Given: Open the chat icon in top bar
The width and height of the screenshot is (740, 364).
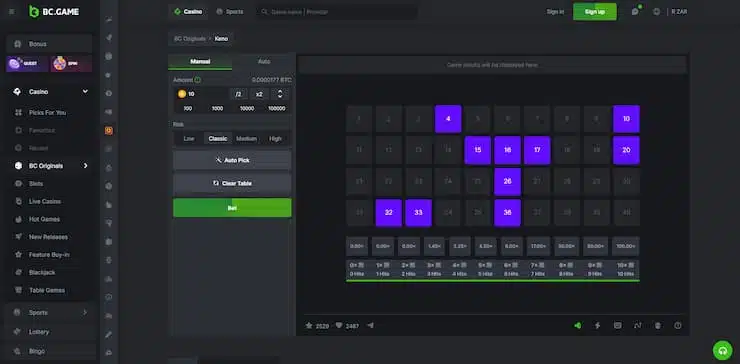Looking at the screenshot, I should (635, 12).
